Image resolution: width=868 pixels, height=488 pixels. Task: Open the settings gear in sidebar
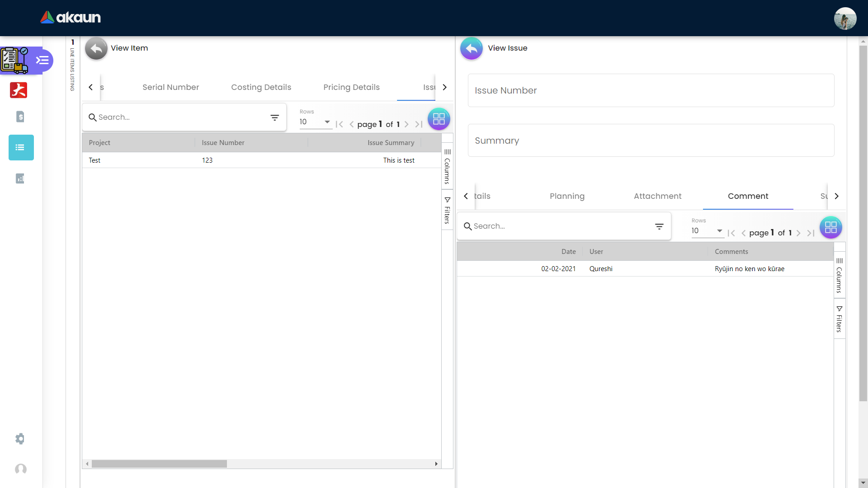pos(20,439)
